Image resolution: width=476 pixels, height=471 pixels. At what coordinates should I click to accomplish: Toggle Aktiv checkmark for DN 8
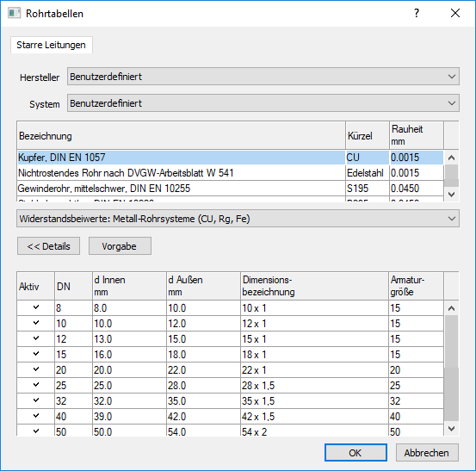[36, 307]
